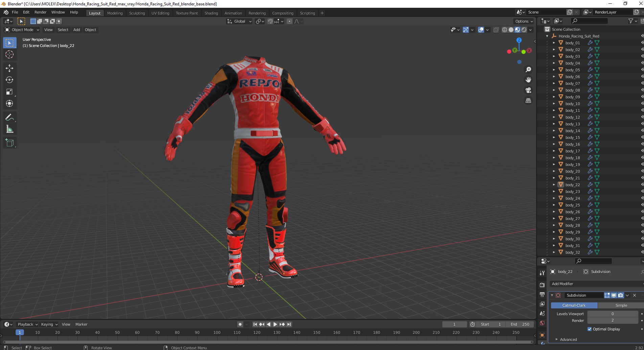
Task: Open the View Layer properties tab
Action: coord(542,304)
